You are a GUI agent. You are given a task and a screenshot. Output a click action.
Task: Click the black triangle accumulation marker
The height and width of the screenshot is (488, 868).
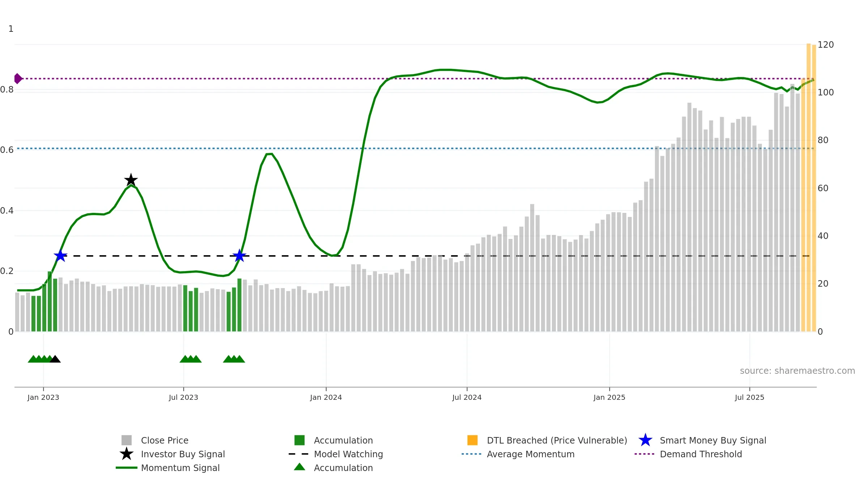pos(55,359)
